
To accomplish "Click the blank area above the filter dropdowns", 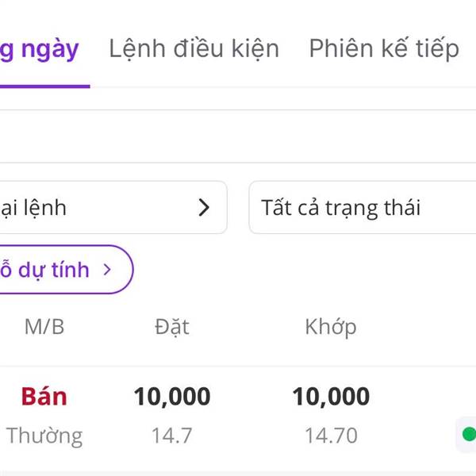I will [x=238, y=136].
